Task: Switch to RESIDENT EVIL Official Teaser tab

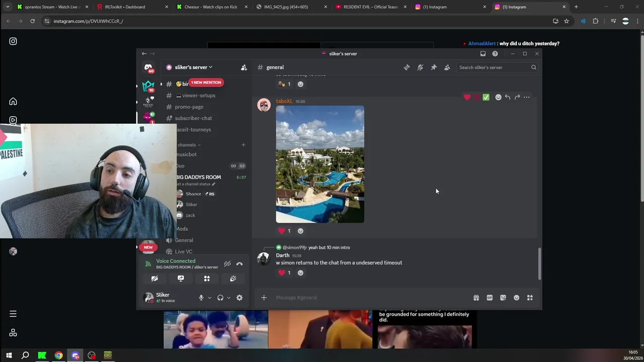Action: click(371, 7)
